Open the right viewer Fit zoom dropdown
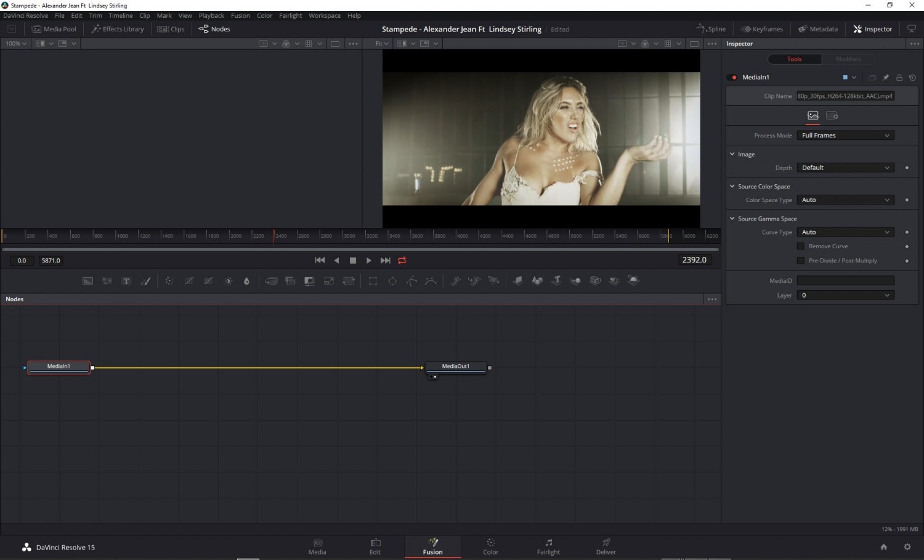The image size is (924, 560). [x=382, y=44]
